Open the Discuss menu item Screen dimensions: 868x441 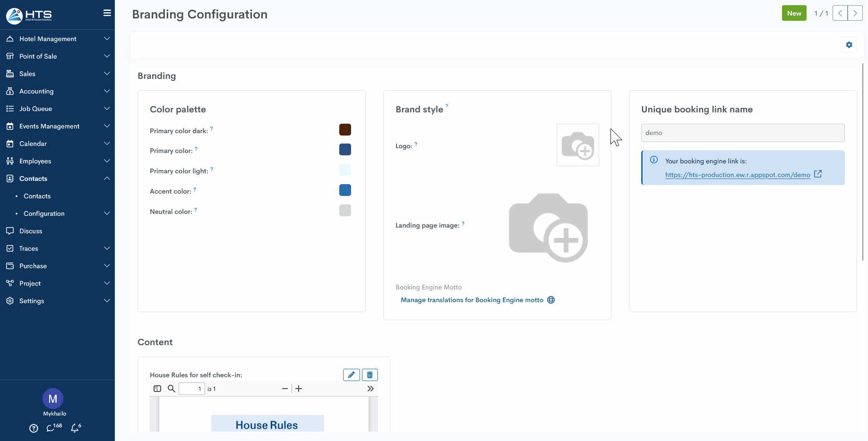[x=31, y=231]
